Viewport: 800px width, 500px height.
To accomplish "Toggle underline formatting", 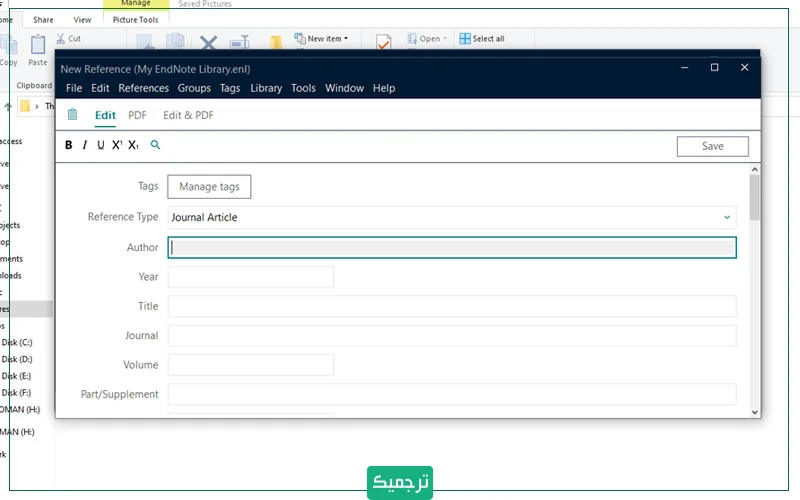I will 100,145.
